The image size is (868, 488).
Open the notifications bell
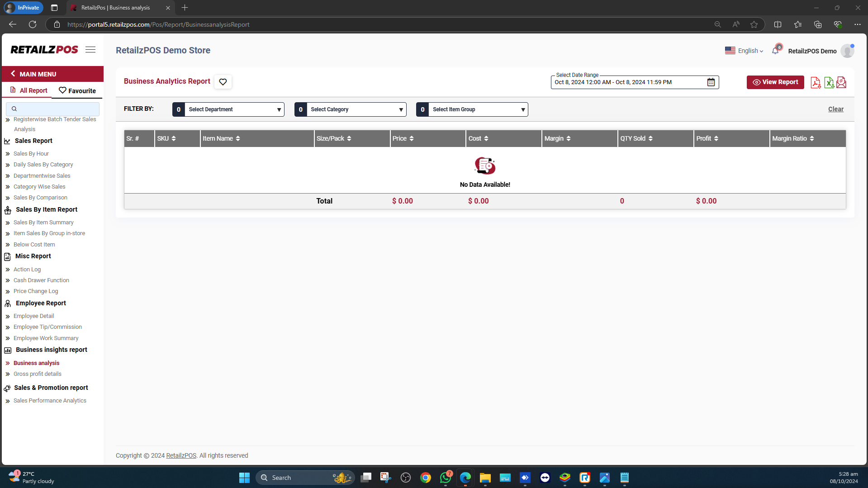[775, 51]
